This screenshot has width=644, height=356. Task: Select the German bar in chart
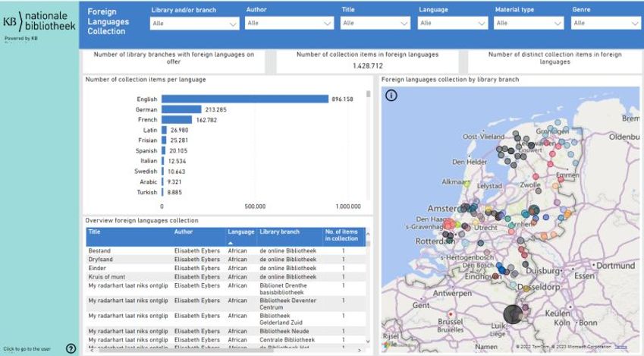coord(181,109)
